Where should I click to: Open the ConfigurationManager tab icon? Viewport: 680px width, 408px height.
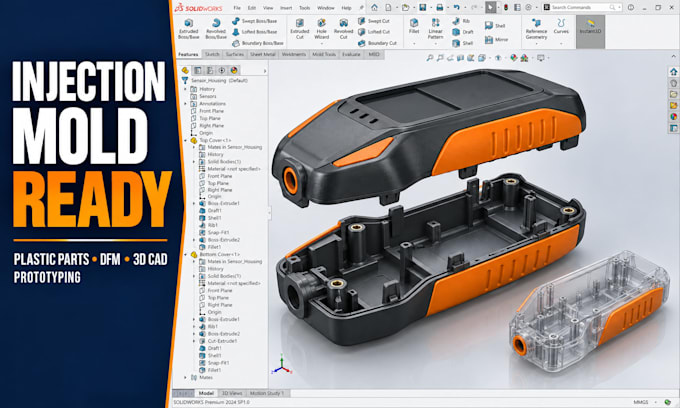coord(210,70)
